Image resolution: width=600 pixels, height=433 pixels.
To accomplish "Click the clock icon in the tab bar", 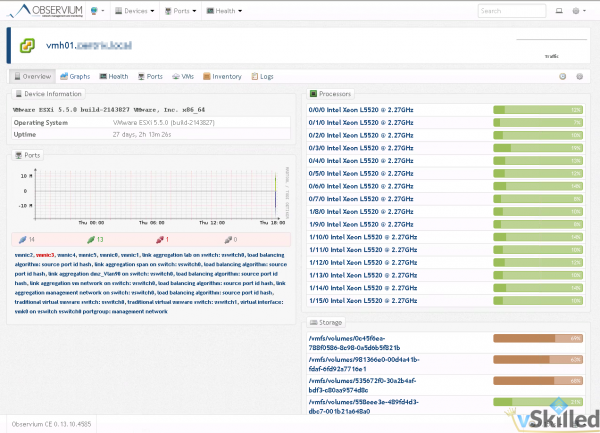I will (562, 77).
